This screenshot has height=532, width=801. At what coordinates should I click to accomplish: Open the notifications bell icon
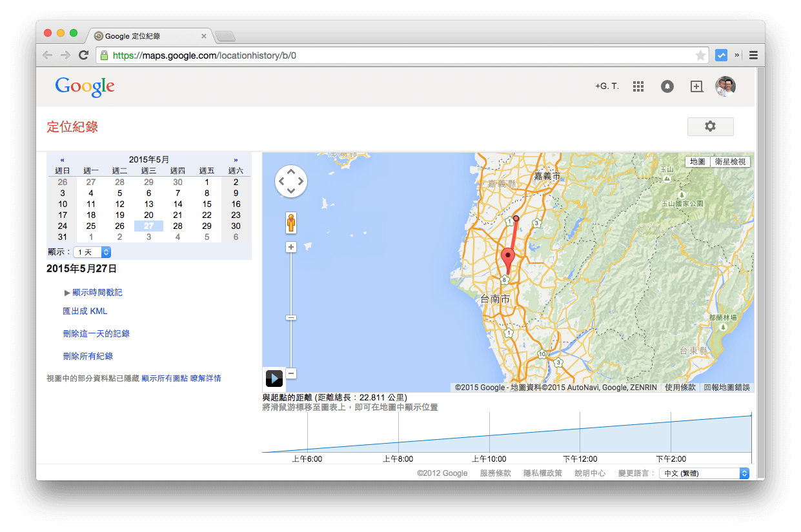click(x=667, y=86)
